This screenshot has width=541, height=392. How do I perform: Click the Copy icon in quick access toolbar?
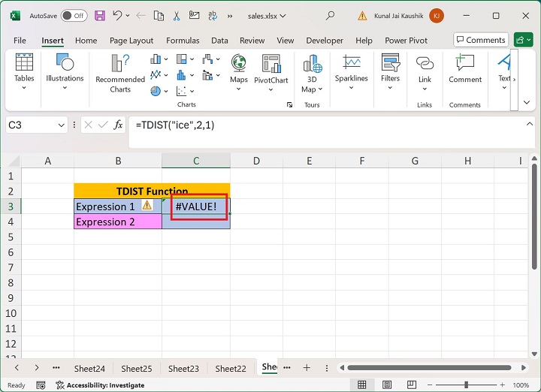[159, 16]
